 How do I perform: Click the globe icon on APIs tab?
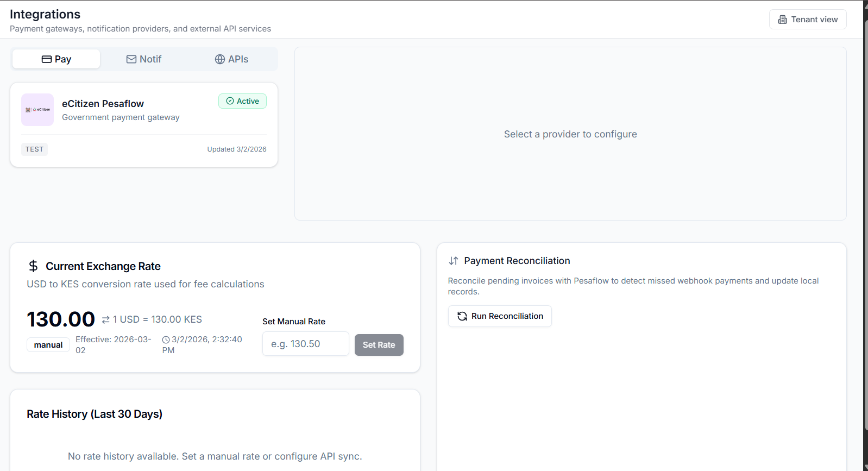click(x=220, y=59)
